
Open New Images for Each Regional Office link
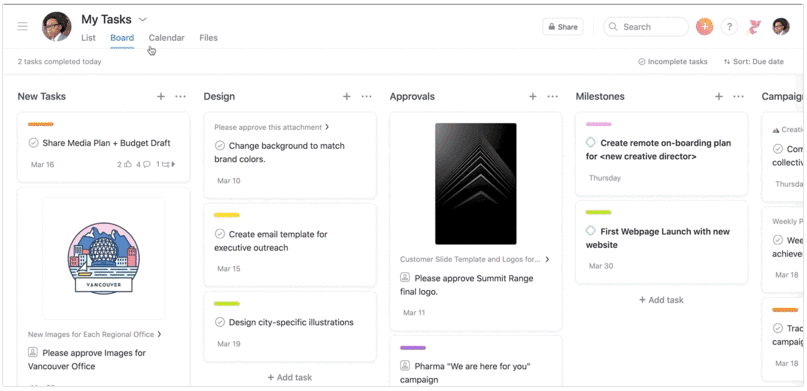point(95,334)
